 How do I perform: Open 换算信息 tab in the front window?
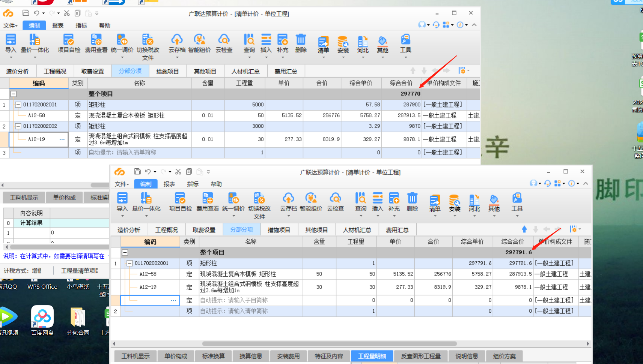click(251, 356)
